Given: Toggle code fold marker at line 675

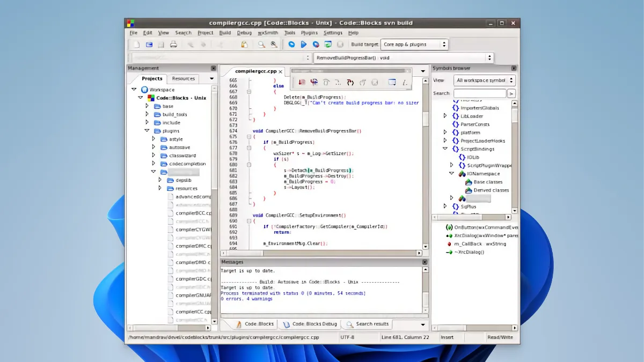Looking at the screenshot, I should point(248,137).
